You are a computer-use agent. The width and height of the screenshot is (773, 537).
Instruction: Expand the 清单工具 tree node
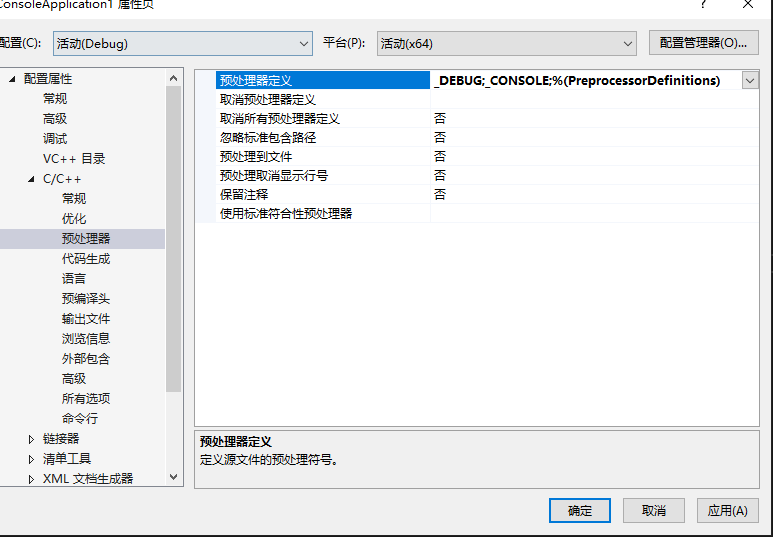[31, 459]
